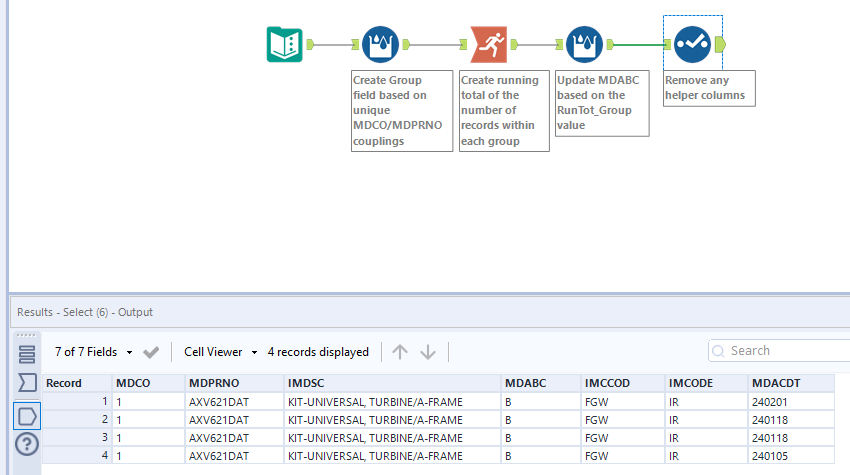Screen dimensions: 850x475
Task: Click annotation 'Update MDABC based on the RunTot_Group'
Action: 602,103
